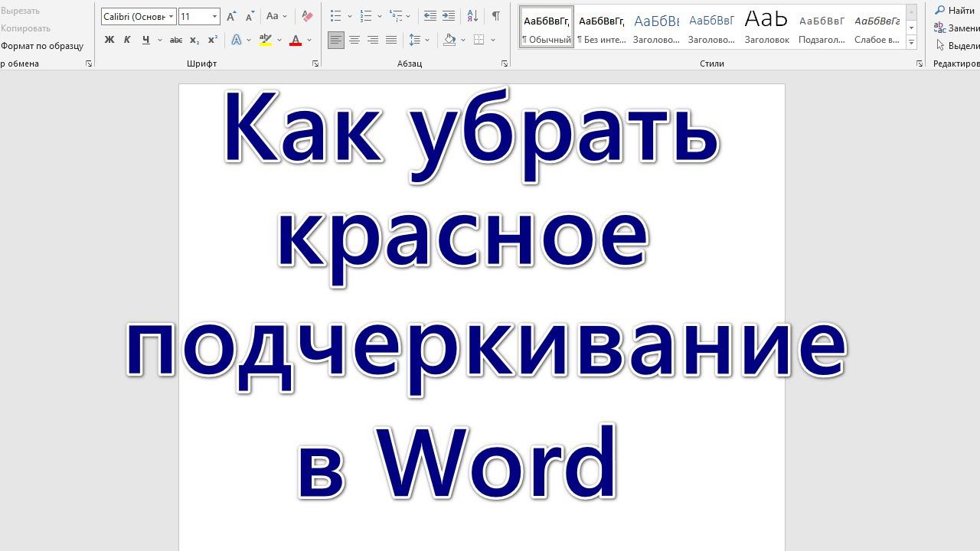Toggle strikethrough text
980x551 pixels.
176,40
